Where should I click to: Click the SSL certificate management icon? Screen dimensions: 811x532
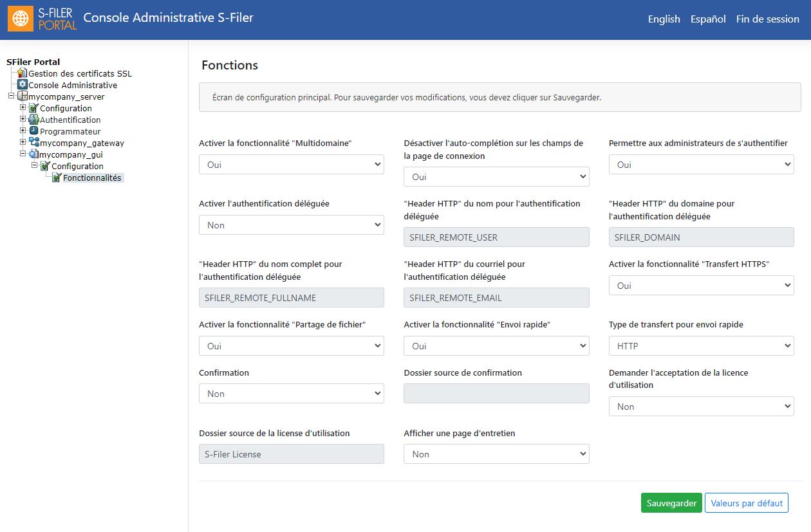point(23,73)
